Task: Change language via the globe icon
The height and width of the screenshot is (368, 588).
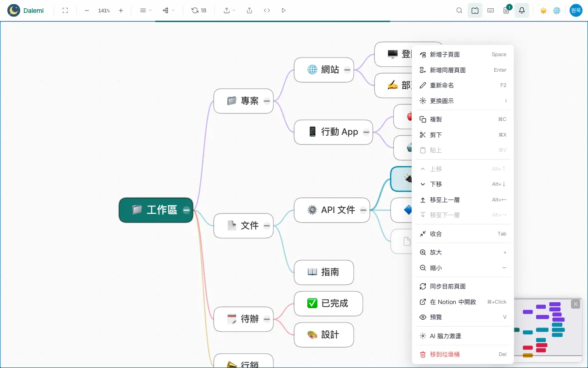Action: coord(557,10)
